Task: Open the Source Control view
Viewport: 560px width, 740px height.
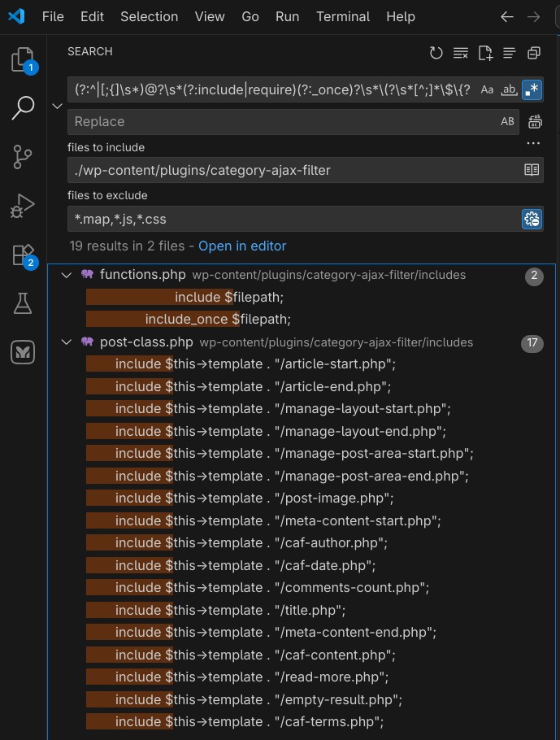Action: point(23,157)
